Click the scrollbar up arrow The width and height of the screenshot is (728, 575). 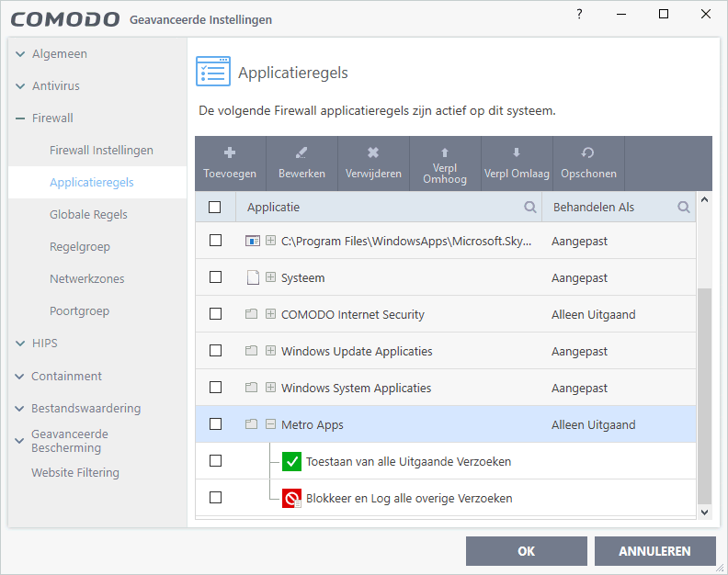tap(704, 199)
